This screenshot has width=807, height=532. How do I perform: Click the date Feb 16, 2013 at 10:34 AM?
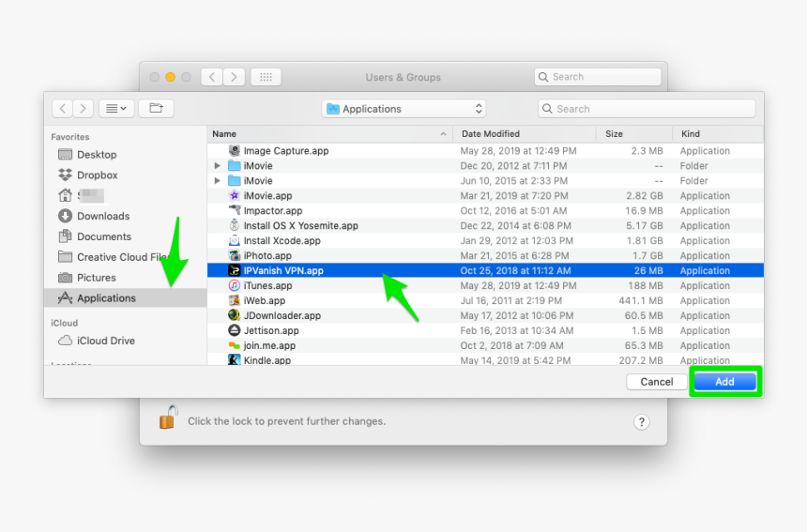[517, 330]
